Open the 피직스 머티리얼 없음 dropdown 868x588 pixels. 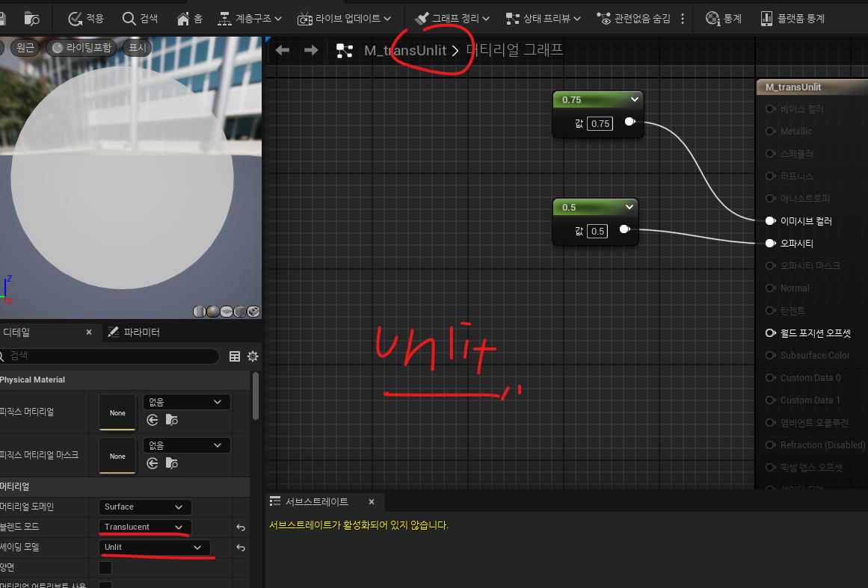[x=187, y=401]
